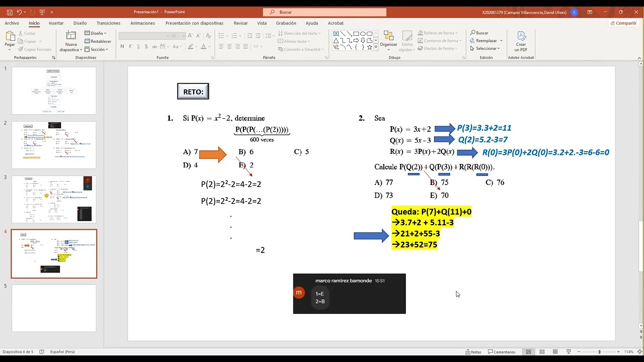The image size is (644, 362).
Task: Toggle underline (S) formatting
Action: coord(138,46)
